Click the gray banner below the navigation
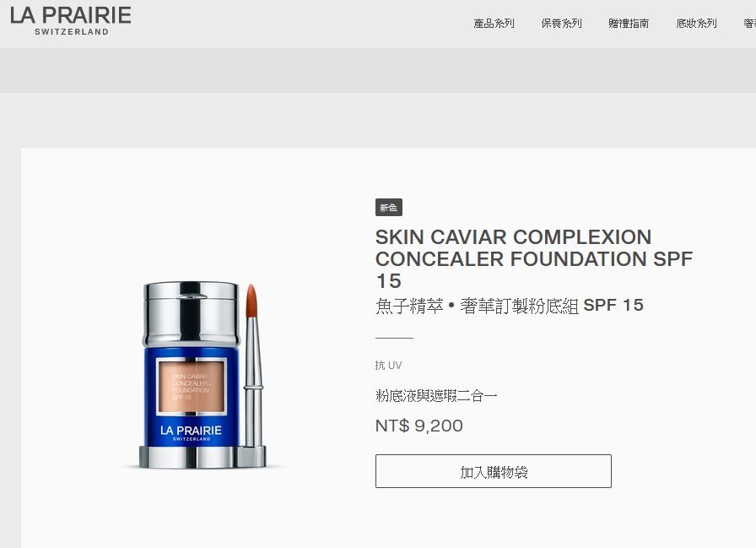This screenshot has height=548, width=756. tap(378, 70)
